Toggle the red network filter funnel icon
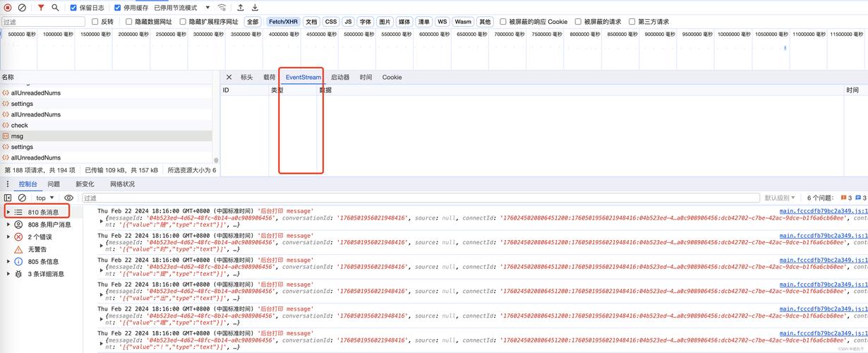Screen dimensions: 868x353 [x=41, y=8]
